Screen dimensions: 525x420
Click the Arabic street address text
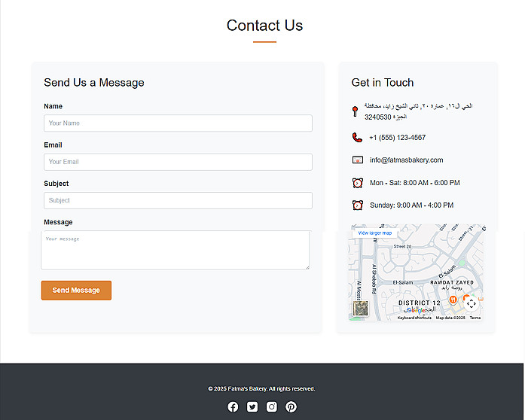tap(418, 111)
